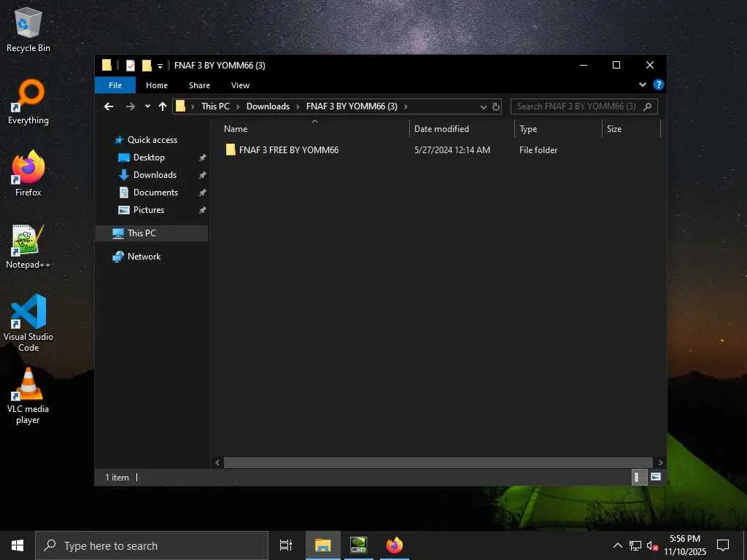This screenshot has width=747, height=560.
Task: Open the Customize Quick Access Toolbar dropdown
Action: pos(160,66)
